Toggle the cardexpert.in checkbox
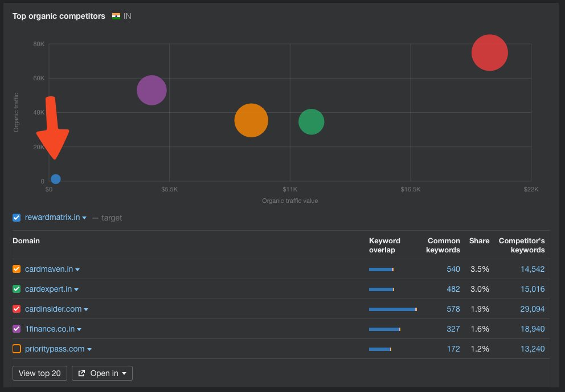This screenshot has height=392, width=565. (17, 289)
